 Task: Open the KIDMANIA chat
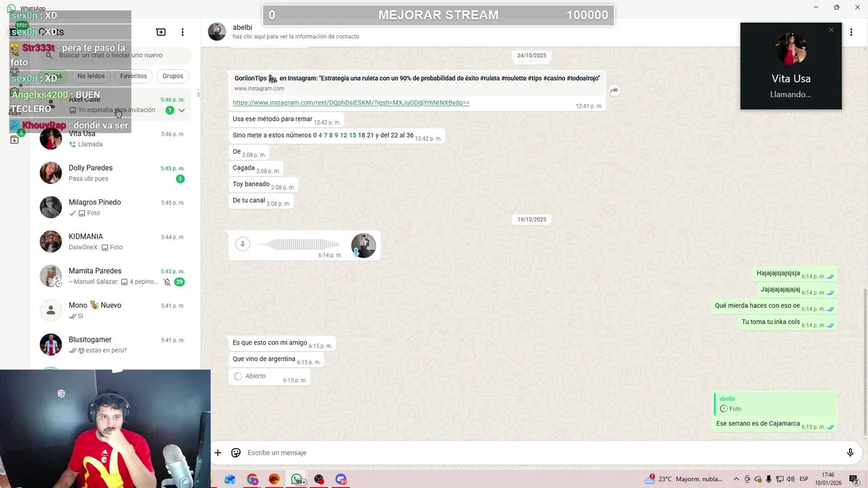(113, 241)
